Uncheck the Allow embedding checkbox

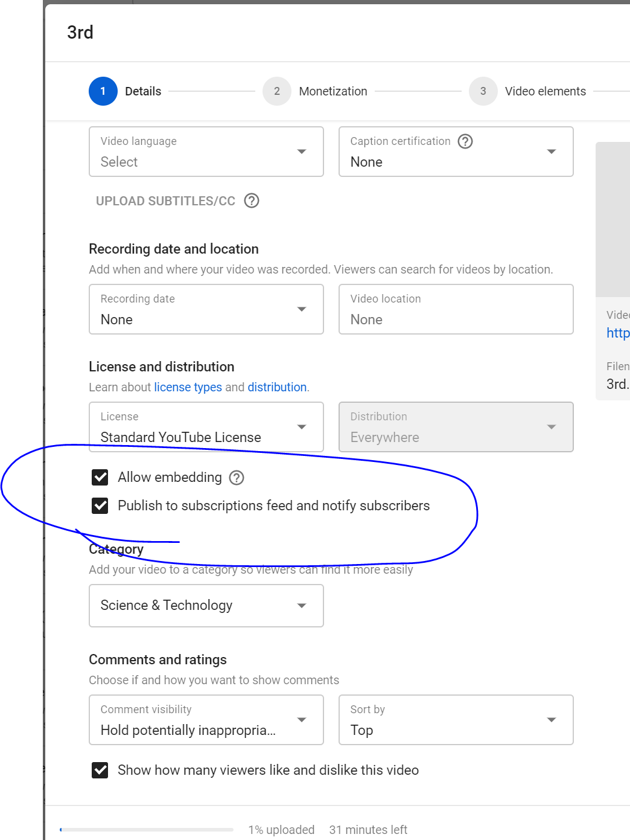[x=100, y=477]
